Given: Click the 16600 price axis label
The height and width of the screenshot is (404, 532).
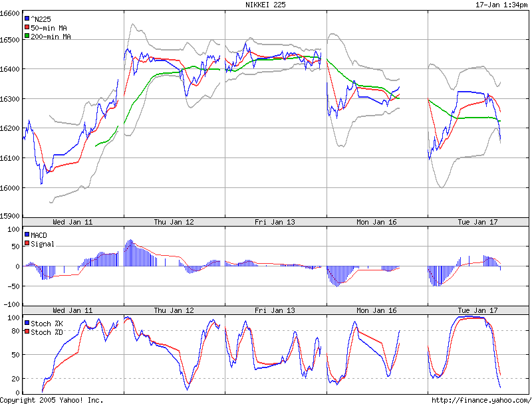Looking at the screenshot, I should [x=10, y=13].
